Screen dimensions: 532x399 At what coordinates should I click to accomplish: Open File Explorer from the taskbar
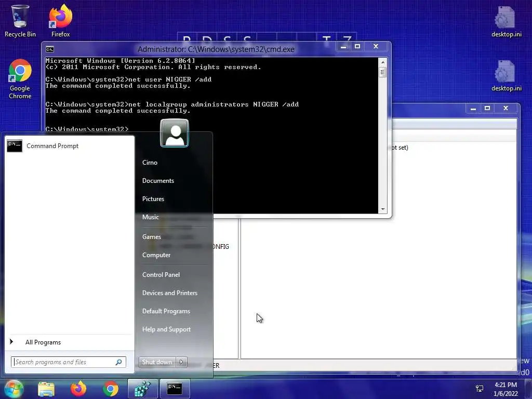point(46,389)
